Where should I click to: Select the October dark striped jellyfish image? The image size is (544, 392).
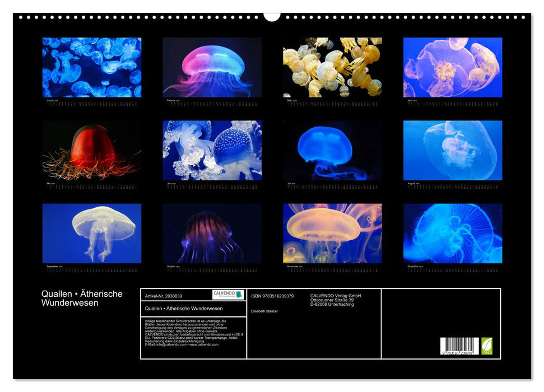[212, 233]
